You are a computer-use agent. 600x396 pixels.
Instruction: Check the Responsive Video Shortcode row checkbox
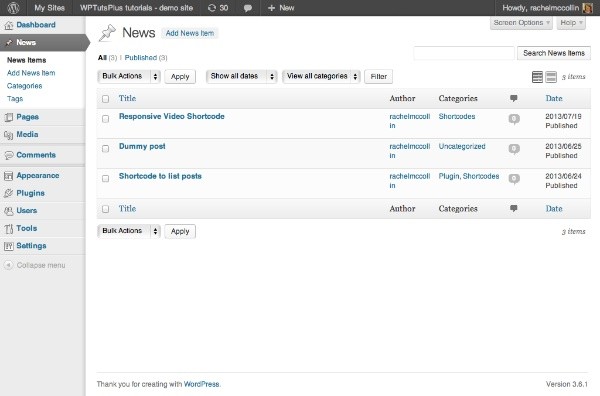point(106,119)
